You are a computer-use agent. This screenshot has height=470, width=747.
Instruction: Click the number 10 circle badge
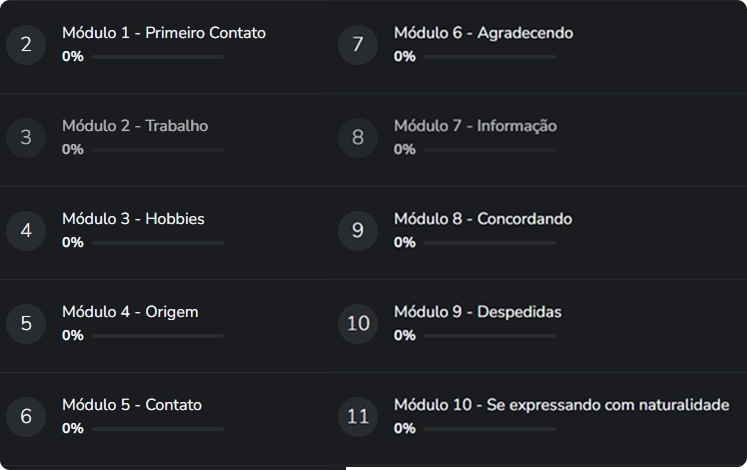click(358, 323)
